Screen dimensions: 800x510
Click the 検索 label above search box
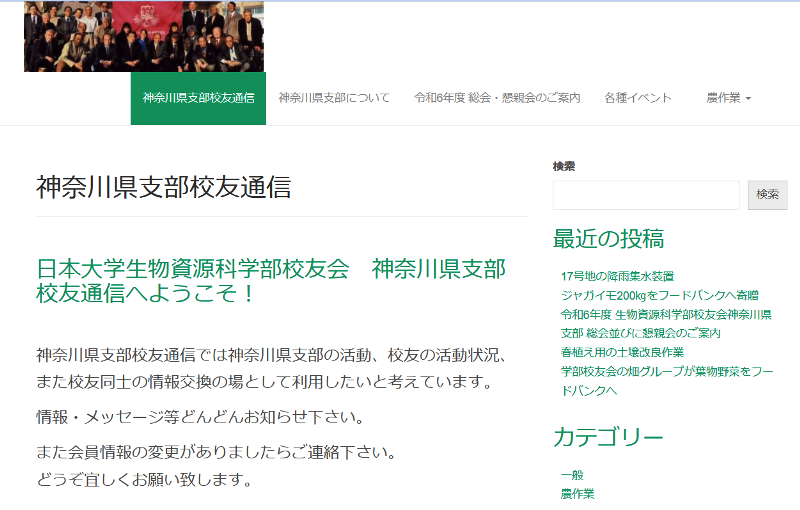pyautogui.click(x=564, y=166)
